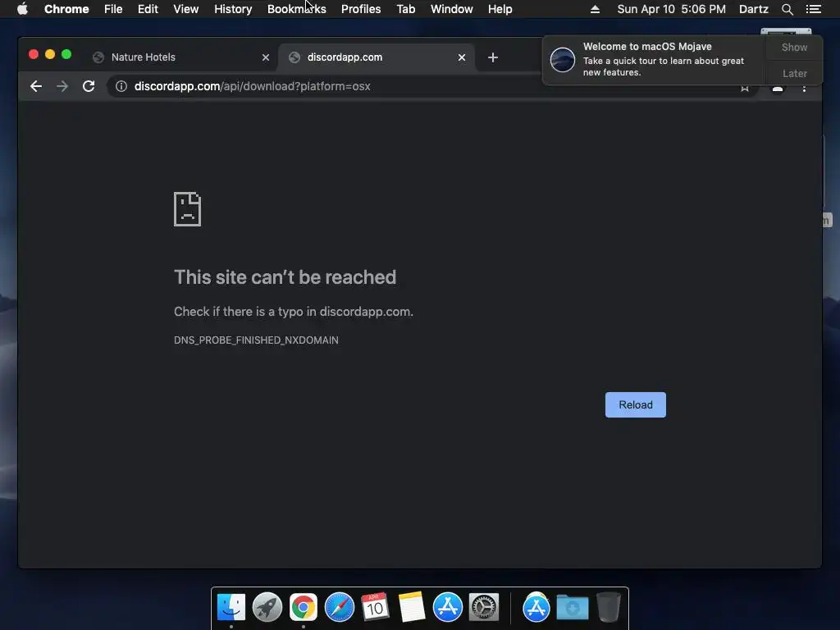Bookmark this page with the star icon

click(x=745, y=87)
